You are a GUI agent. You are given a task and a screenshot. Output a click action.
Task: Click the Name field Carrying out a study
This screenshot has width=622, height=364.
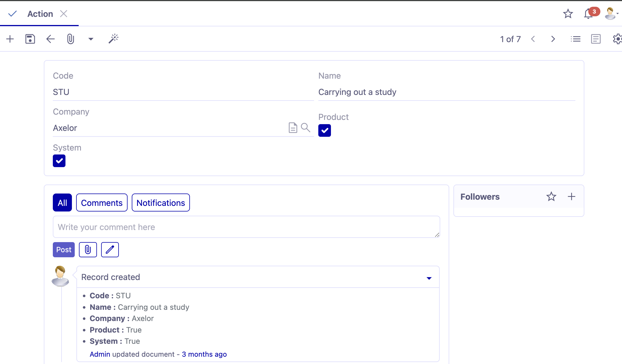pos(447,92)
